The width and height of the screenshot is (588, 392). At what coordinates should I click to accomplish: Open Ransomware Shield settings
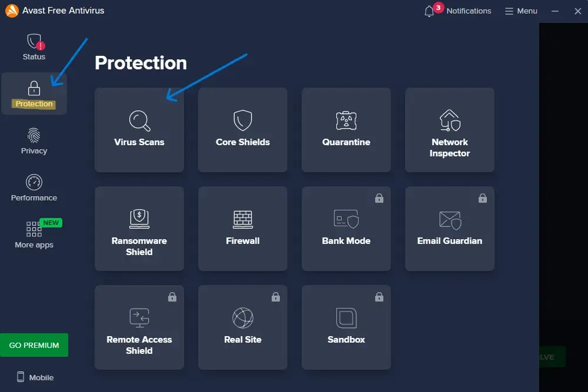tap(139, 229)
